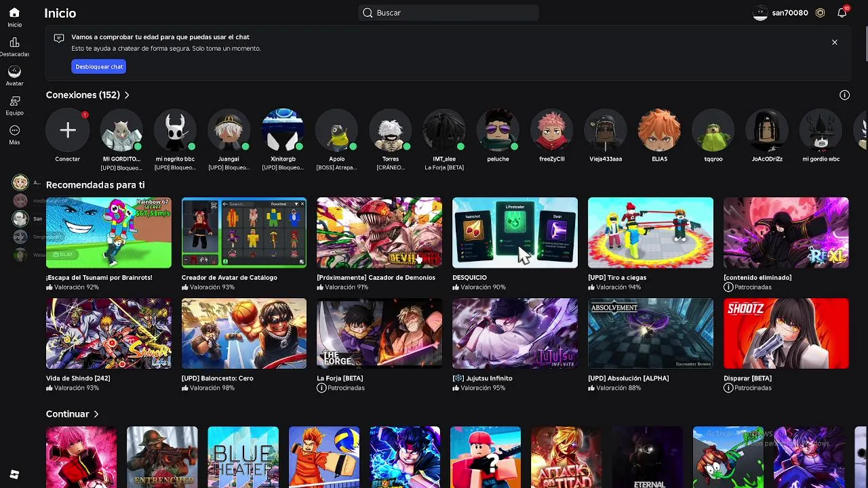Open [contenido eliminado] game thumbnail
The image size is (868, 488).
[786, 232]
